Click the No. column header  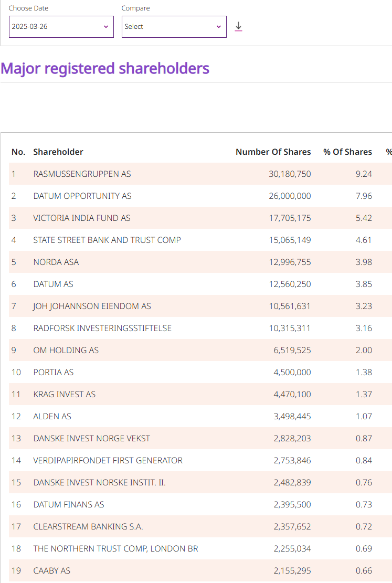point(18,152)
